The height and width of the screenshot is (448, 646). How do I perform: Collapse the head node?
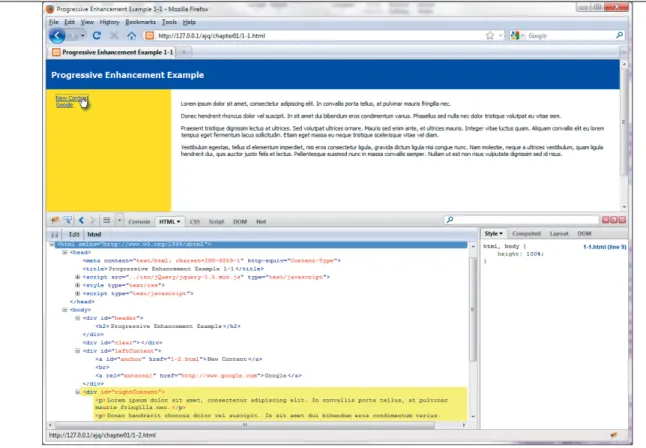click(x=64, y=252)
